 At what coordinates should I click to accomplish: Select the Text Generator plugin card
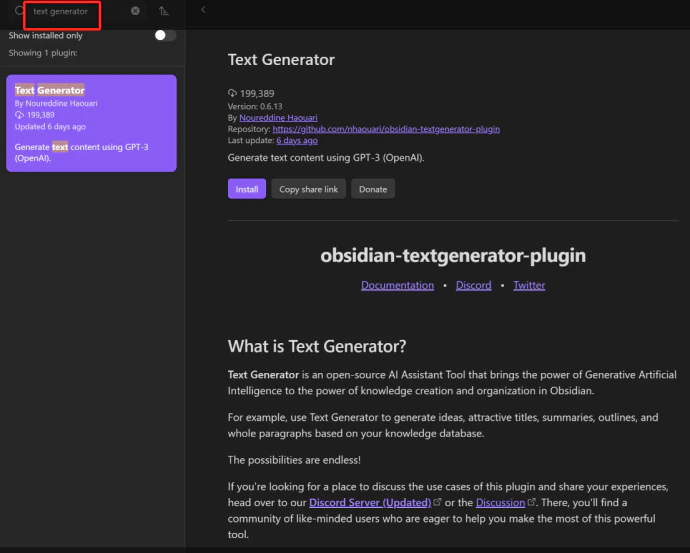point(92,123)
